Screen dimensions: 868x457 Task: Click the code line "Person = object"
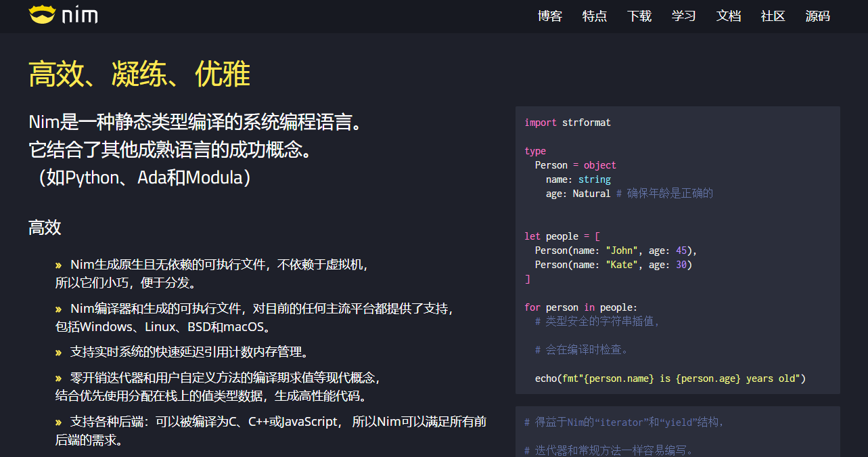pyautogui.click(x=576, y=165)
